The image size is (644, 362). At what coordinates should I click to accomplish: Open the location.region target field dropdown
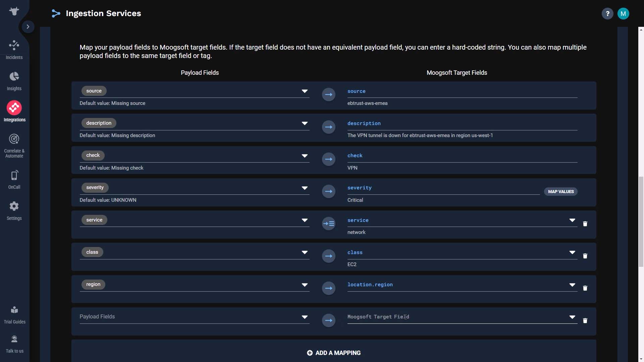click(x=572, y=285)
